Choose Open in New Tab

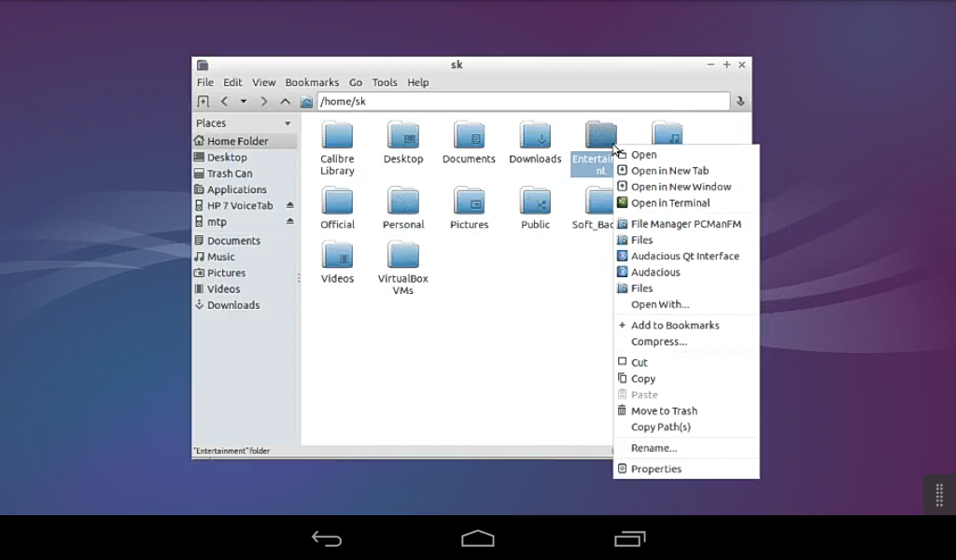tap(686, 171)
